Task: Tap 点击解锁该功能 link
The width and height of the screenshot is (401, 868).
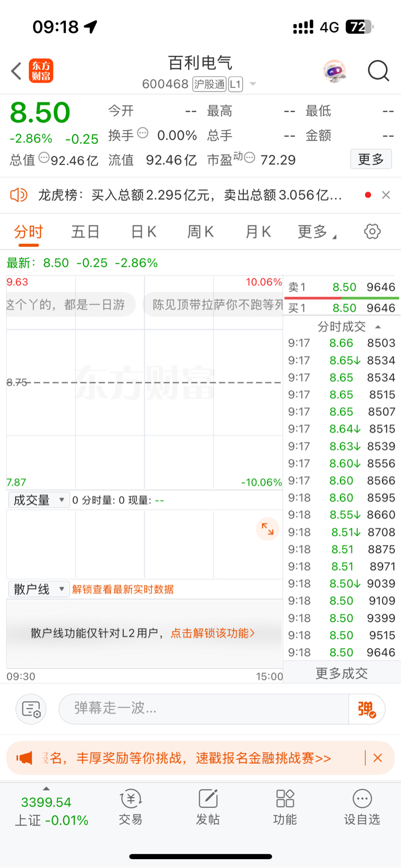Action: [x=213, y=633]
